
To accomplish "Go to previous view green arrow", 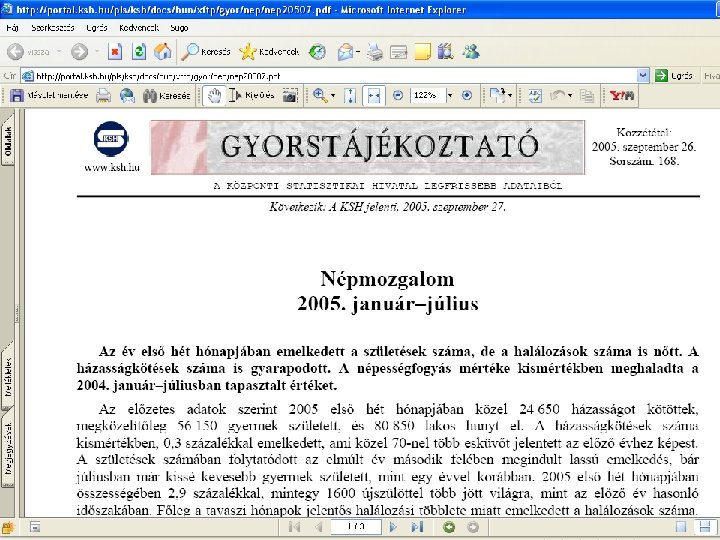I will pyautogui.click(x=448, y=527).
